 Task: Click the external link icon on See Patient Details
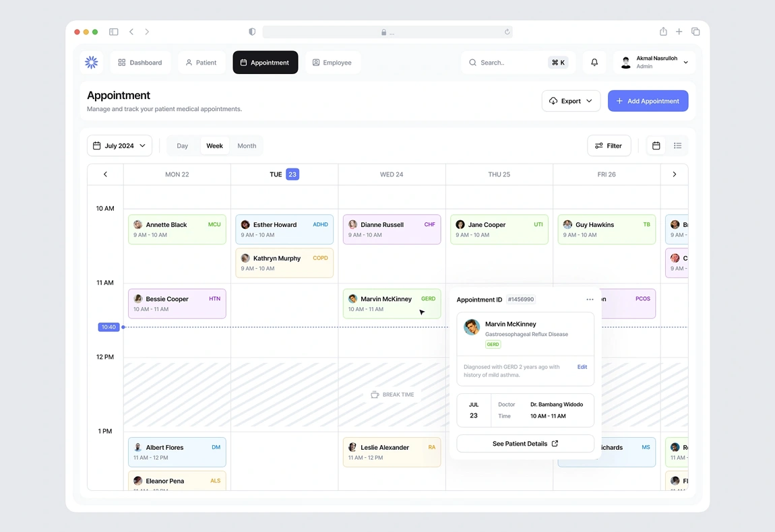(x=555, y=444)
